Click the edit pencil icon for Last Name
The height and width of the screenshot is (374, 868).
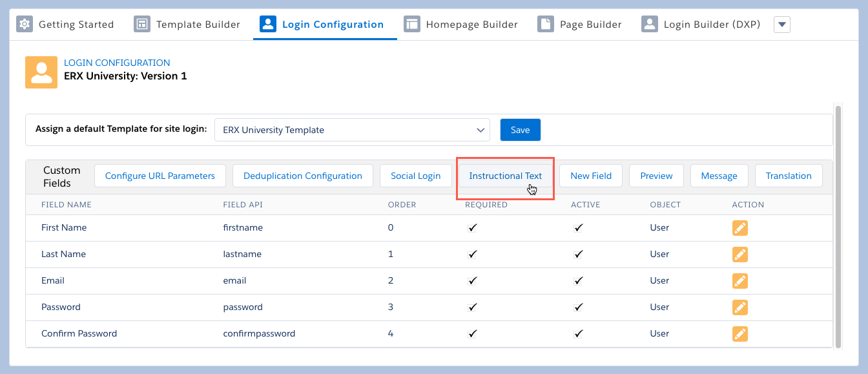point(739,255)
